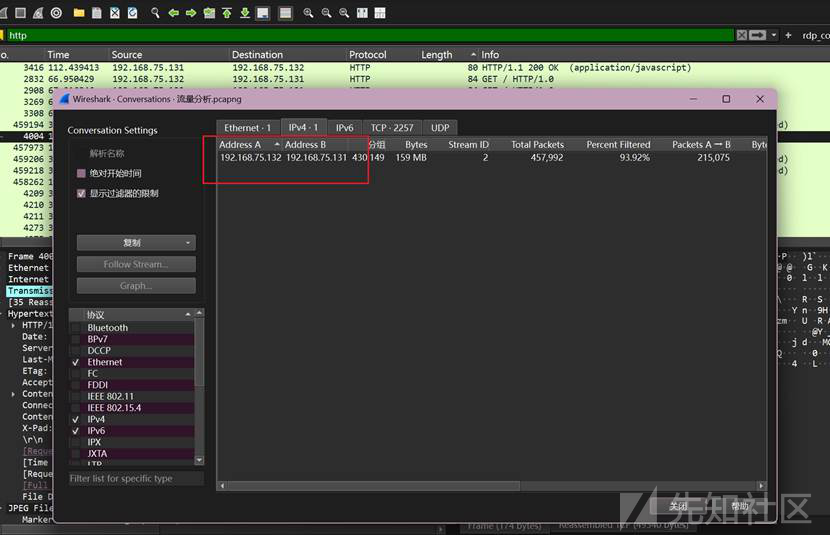
Task: Uncheck IPv6 protocol in list
Action: point(76,431)
